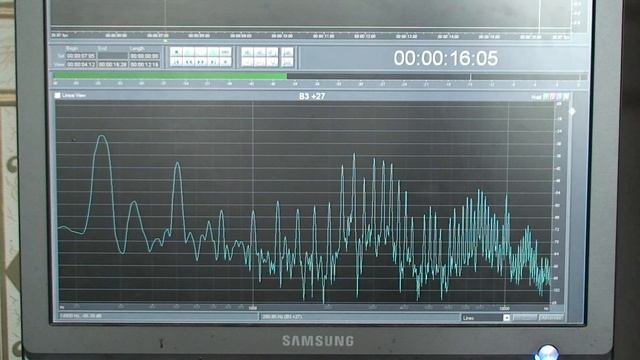Open the Lines display-mode dropdown
This screenshot has width=640, height=360.
[486, 318]
